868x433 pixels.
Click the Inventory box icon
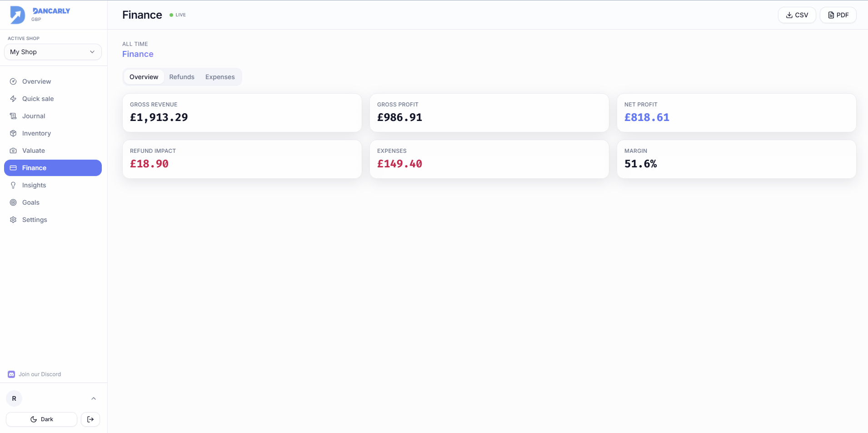coord(13,133)
